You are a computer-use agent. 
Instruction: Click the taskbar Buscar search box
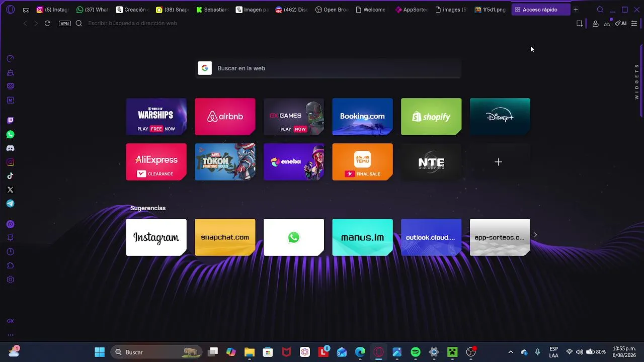pyautogui.click(x=156, y=352)
